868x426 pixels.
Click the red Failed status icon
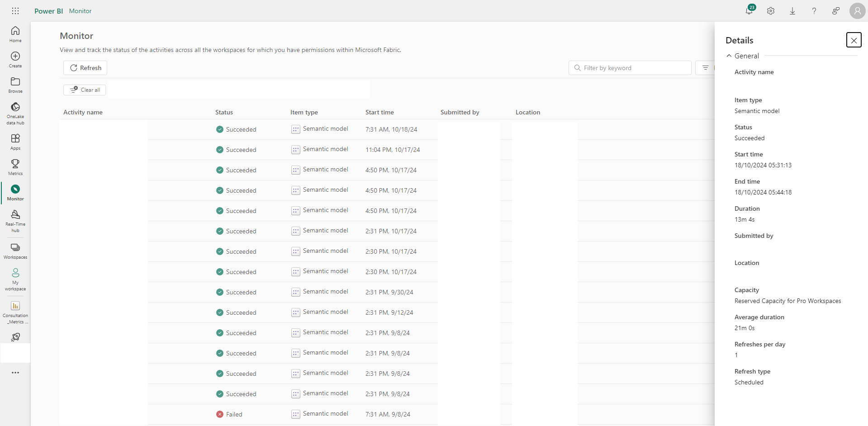tap(220, 414)
